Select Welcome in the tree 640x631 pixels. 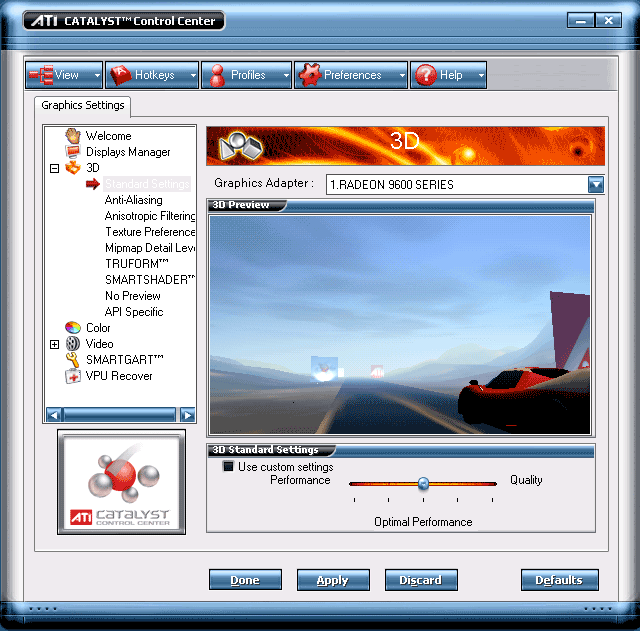[109, 136]
